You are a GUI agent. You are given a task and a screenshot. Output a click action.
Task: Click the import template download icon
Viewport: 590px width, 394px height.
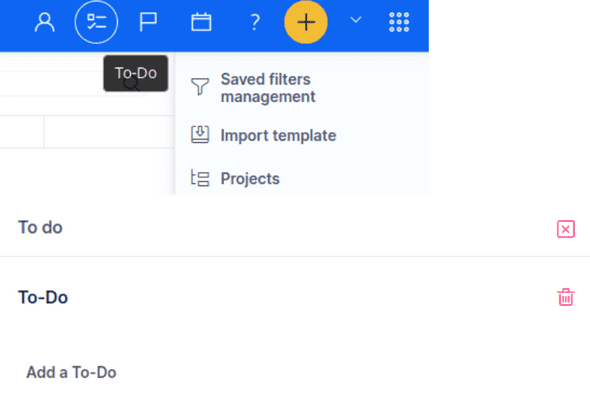[x=200, y=134]
